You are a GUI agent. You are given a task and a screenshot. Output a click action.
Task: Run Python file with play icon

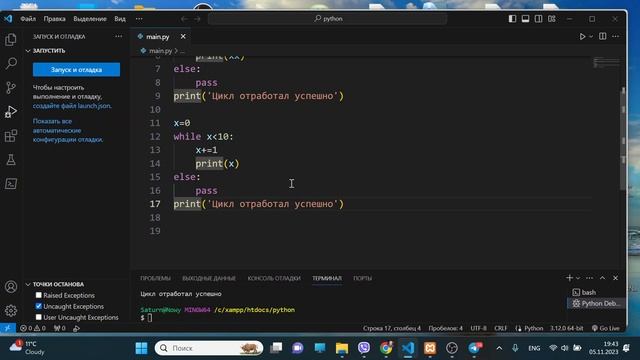(x=582, y=36)
